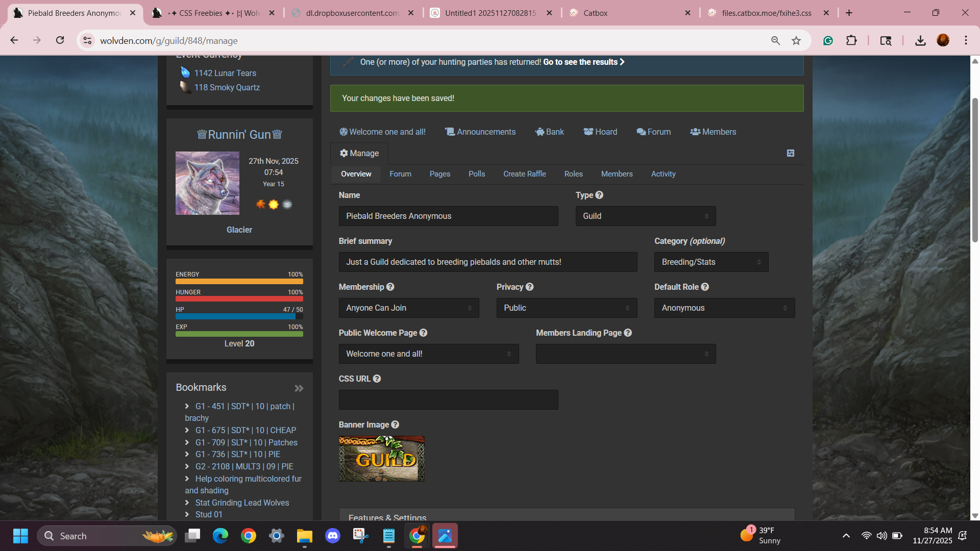Open the empty Members Landing Page dropdown
Viewport: 980px width, 551px height.
[626, 354]
